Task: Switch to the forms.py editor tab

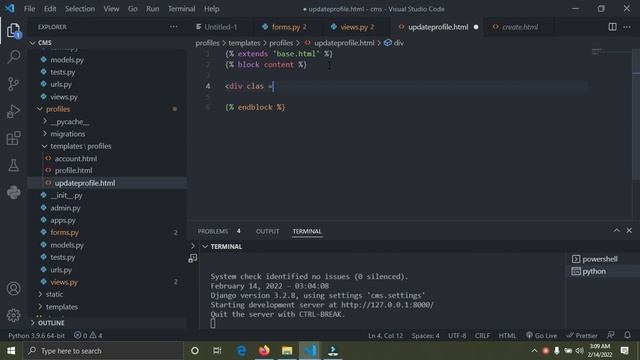Action: [289, 27]
